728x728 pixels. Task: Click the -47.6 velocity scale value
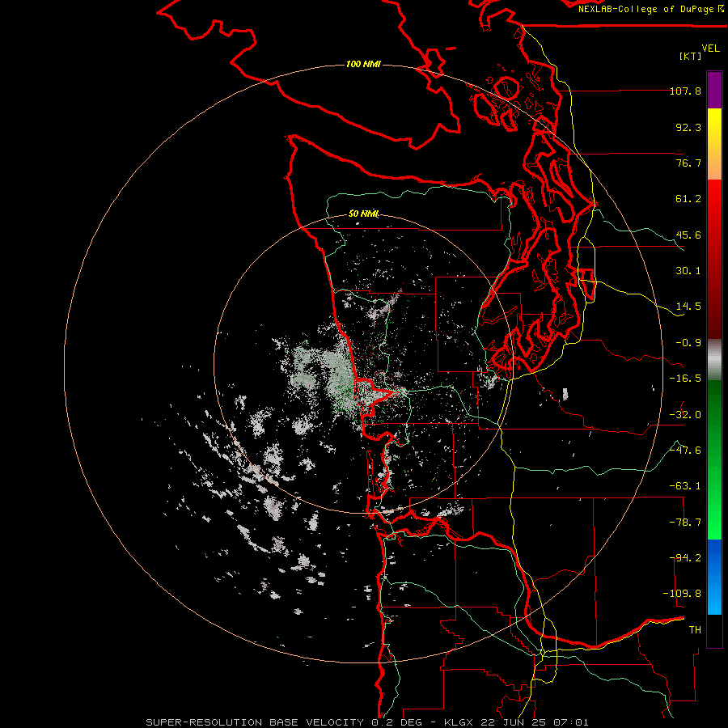685,451
